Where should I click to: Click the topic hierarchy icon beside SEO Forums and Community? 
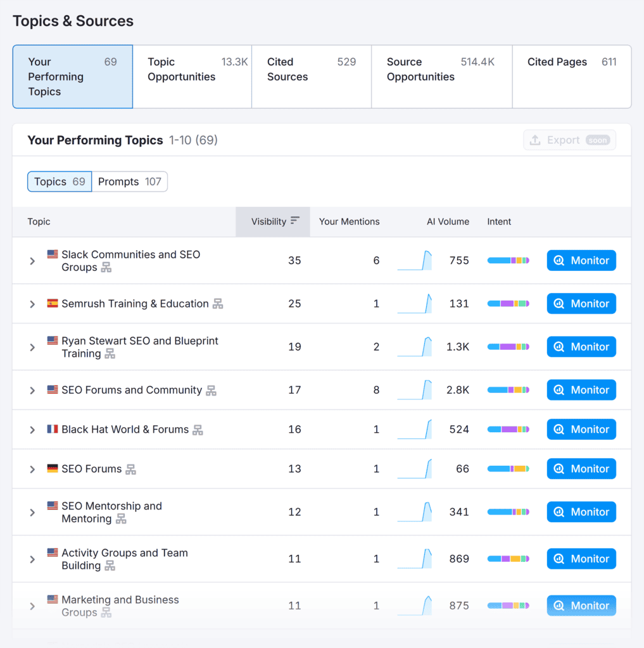[x=211, y=390]
